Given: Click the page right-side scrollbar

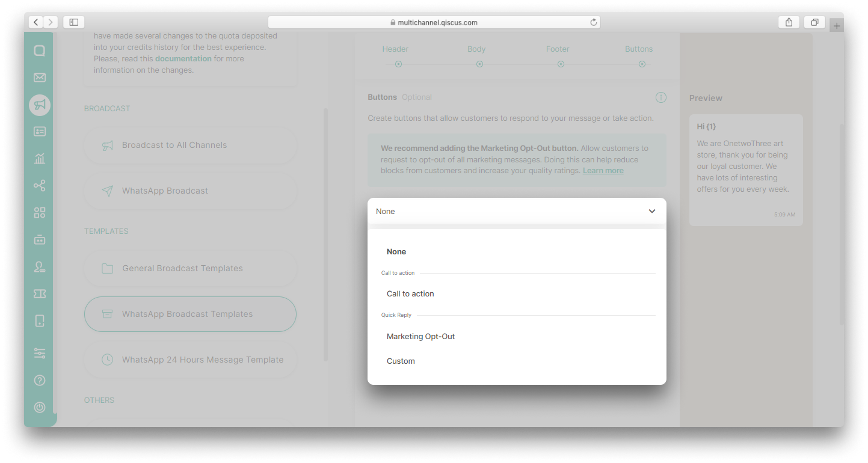Looking at the screenshot, I should tap(842, 224).
